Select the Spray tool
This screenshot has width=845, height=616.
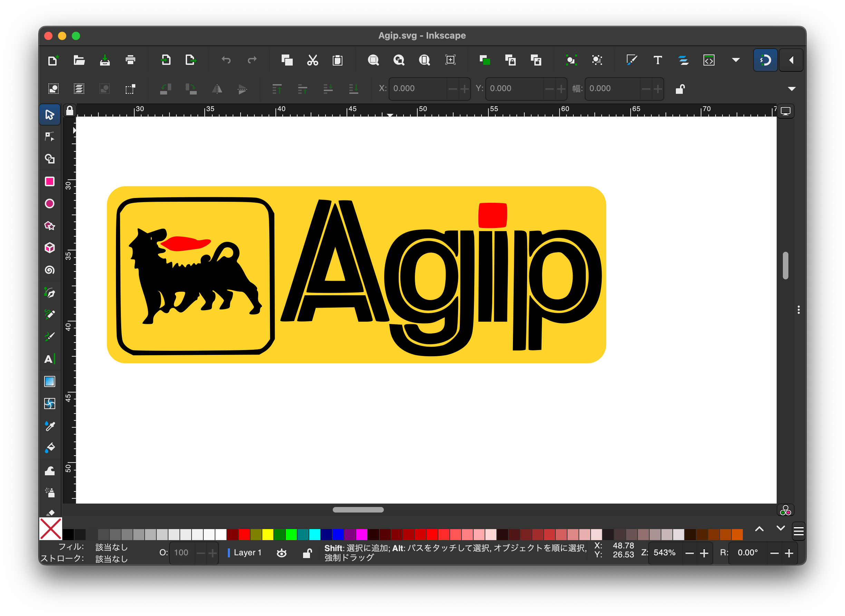coord(50,493)
